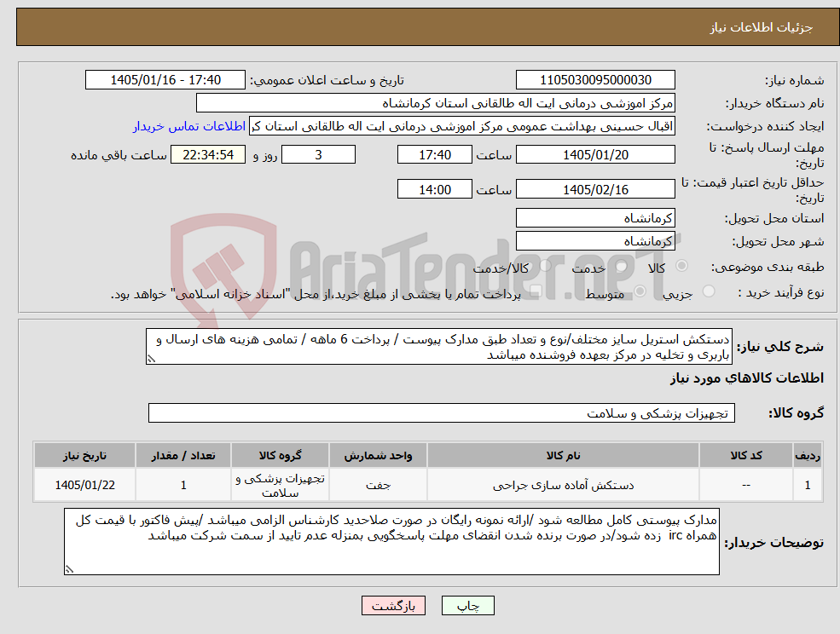Click the resize handle of buyer notes area
The image size is (840, 634).
pyautogui.click(x=69, y=570)
